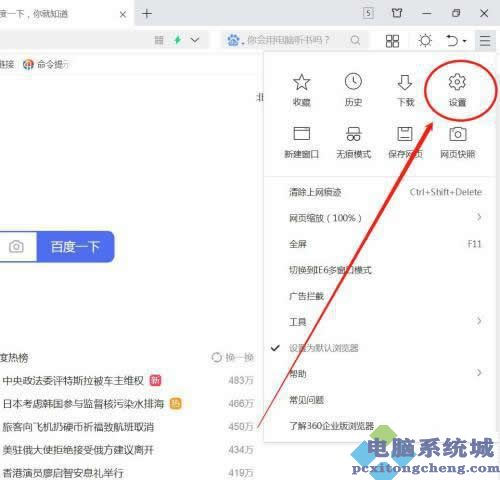500x480 pixels.
Task: Open the 下载 arrow icon
Action: click(x=405, y=90)
